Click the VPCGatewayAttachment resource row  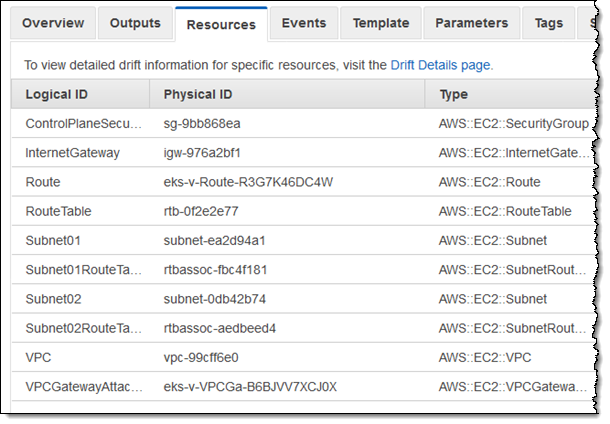pyautogui.click(x=85, y=386)
